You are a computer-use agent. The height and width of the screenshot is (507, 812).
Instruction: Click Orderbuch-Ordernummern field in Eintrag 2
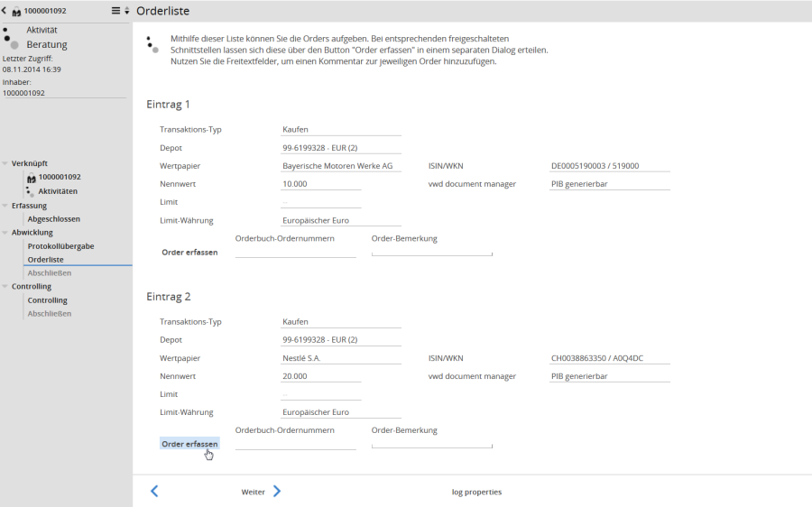(295, 443)
